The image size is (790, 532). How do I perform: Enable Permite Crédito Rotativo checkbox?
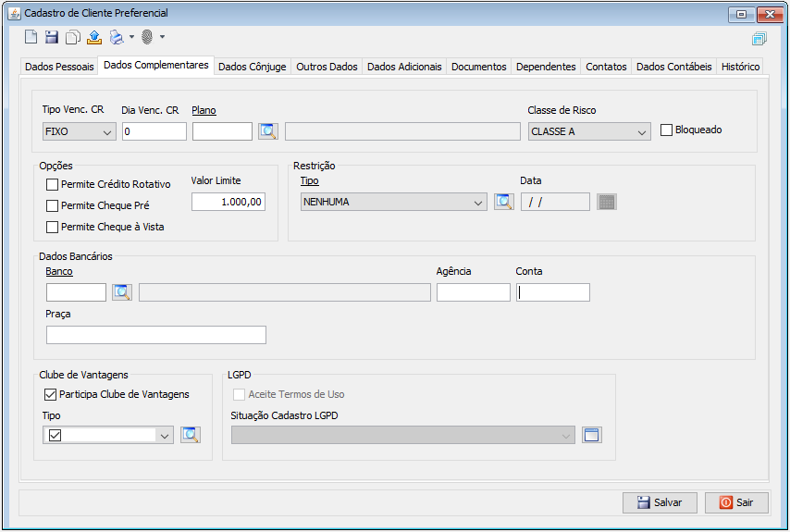point(53,185)
